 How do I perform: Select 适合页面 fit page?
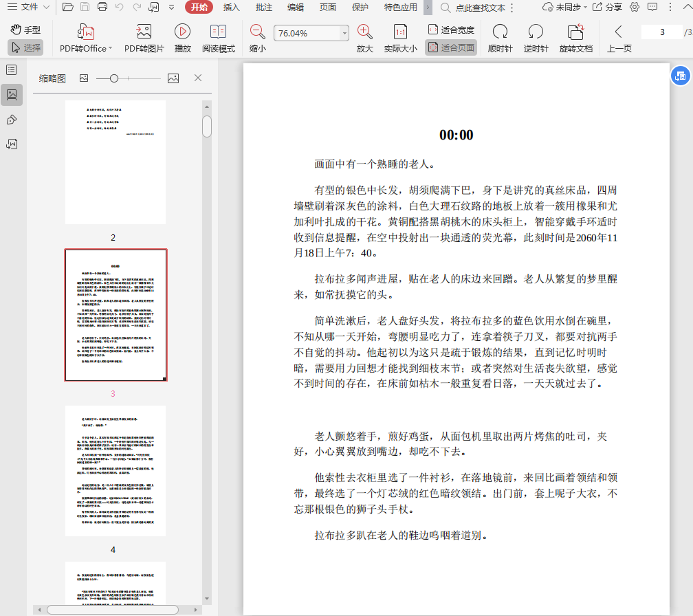tap(451, 47)
